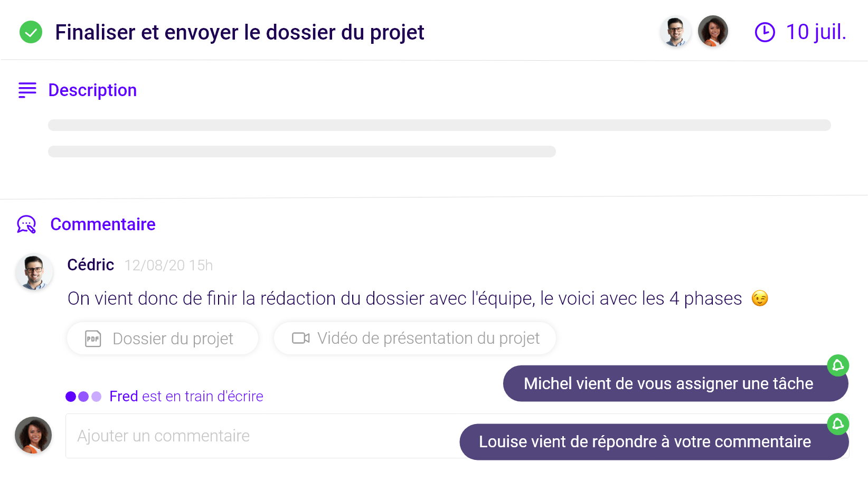Open the PDF icon on Dossier du projet

point(93,338)
